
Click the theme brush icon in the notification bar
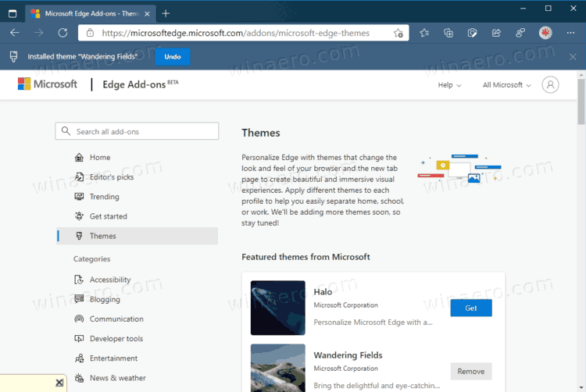13,56
